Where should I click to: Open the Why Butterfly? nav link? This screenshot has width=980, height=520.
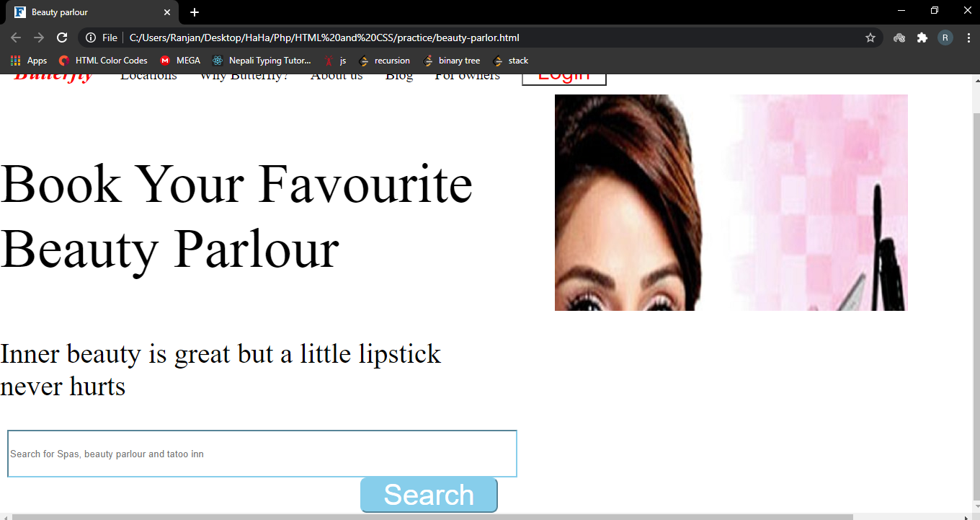(244, 76)
